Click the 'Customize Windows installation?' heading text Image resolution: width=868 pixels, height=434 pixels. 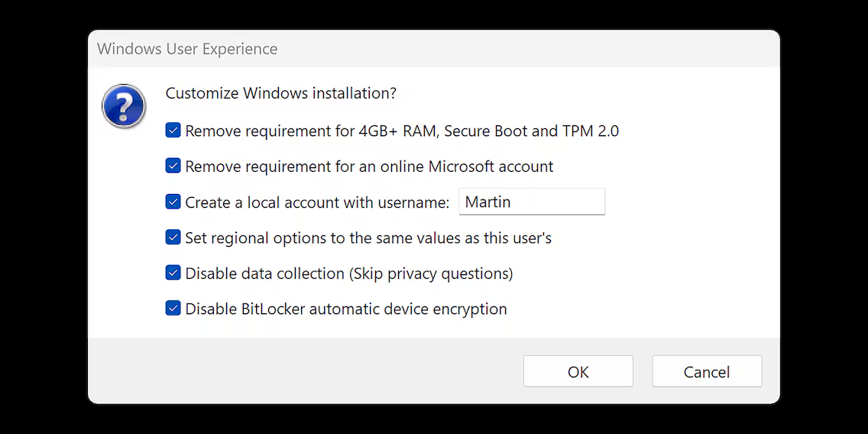click(281, 93)
